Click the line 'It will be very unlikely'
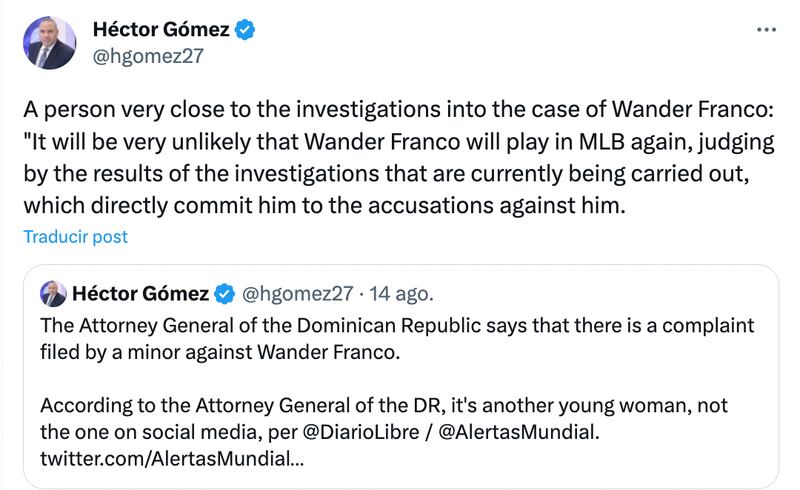The height and width of the screenshot is (490, 800). (300, 143)
